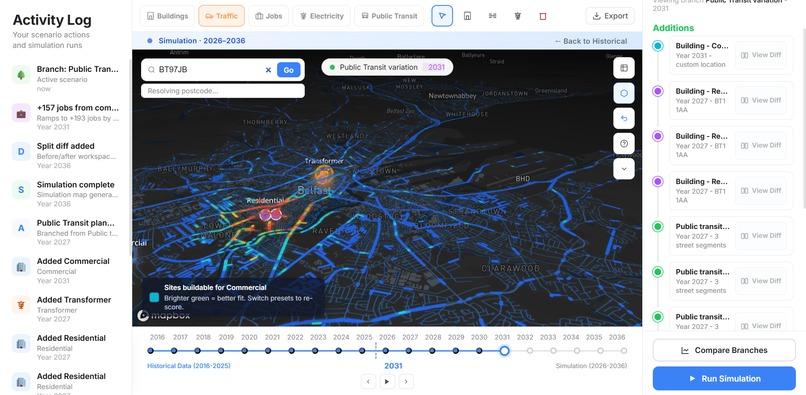
Task: Click the Run Simulation button
Action: tap(724, 379)
